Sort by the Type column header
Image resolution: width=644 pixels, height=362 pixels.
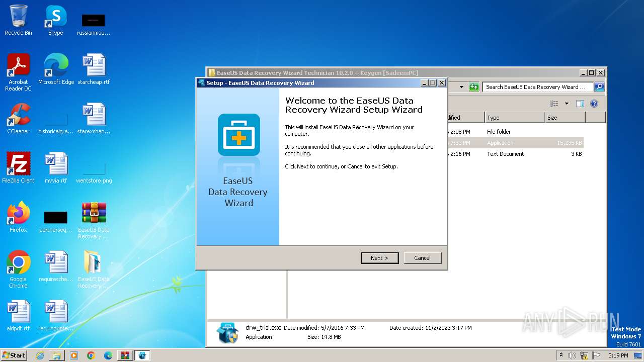click(515, 118)
